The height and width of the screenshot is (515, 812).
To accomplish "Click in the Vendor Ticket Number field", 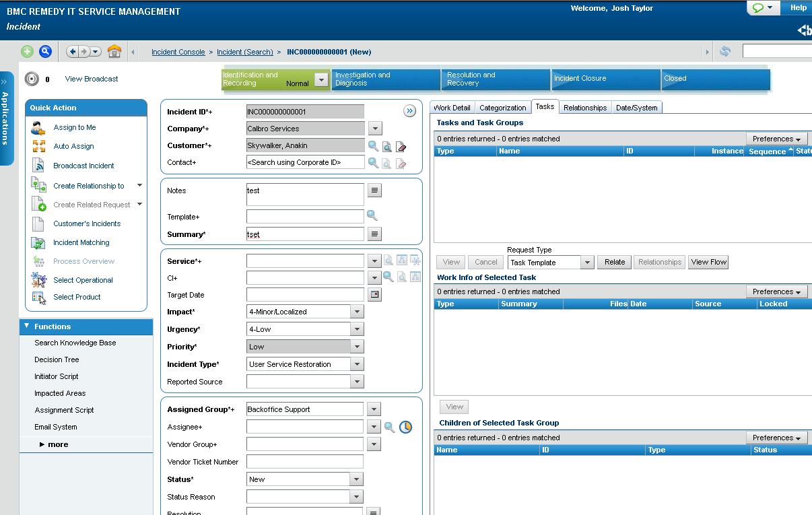I will (x=305, y=462).
